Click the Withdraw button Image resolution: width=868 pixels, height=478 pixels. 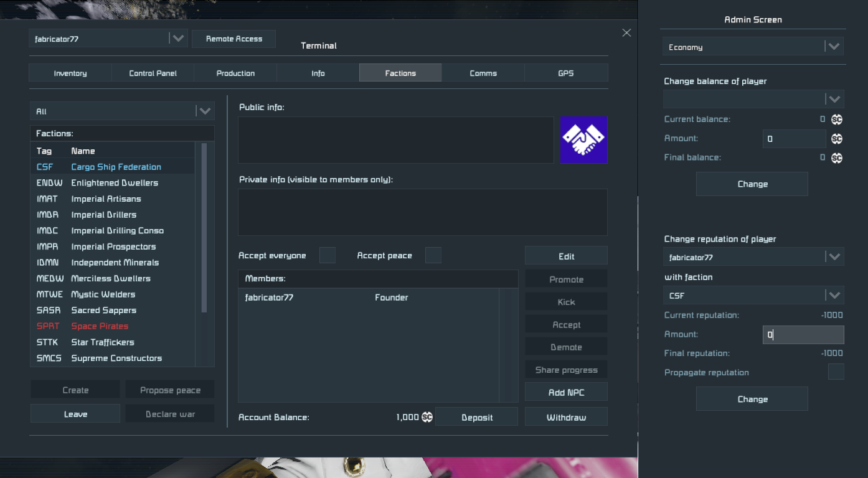click(x=566, y=417)
